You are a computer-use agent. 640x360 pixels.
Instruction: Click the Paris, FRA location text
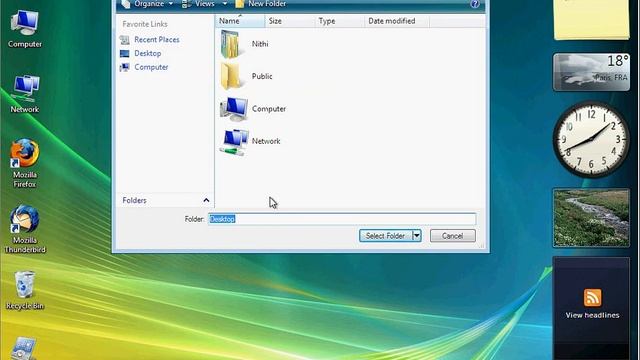tap(611, 77)
